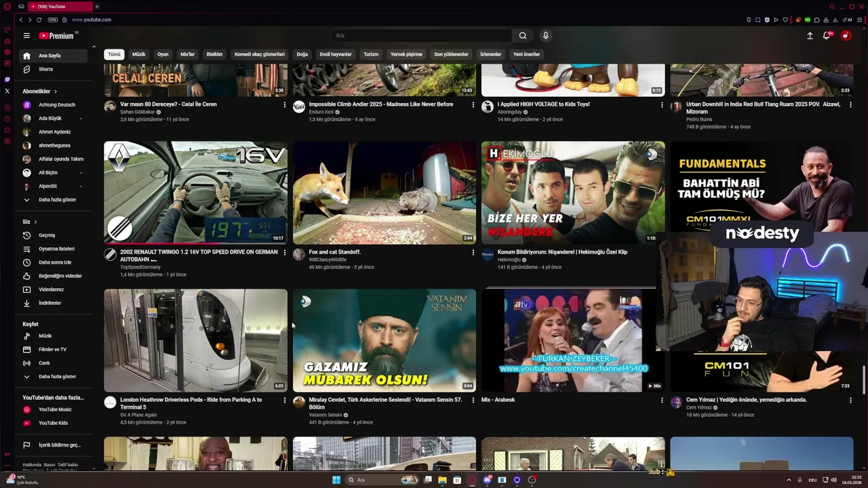
Task: Open options menu for Mix - Arabesk
Action: click(662, 401)
